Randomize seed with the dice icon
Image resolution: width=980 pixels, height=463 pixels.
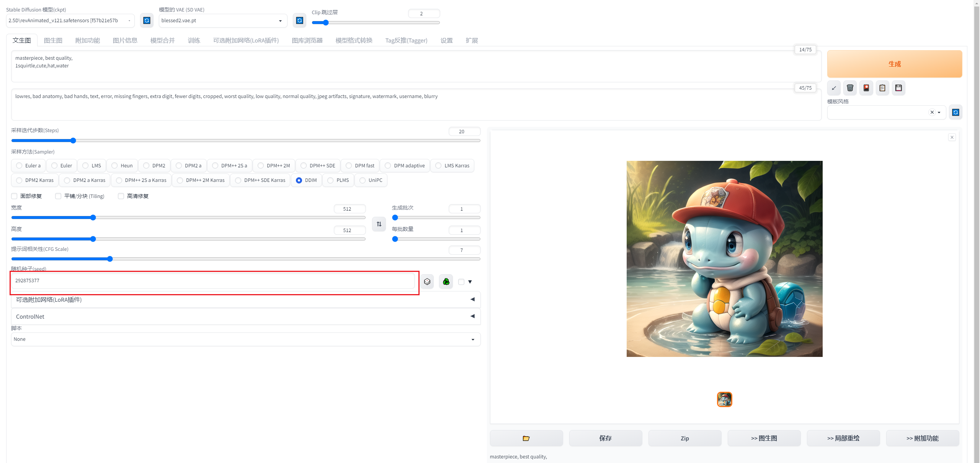coord(427,282)
